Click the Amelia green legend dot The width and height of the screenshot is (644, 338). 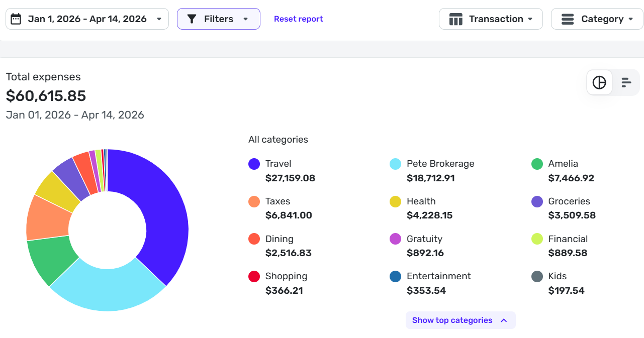(537, 164)
